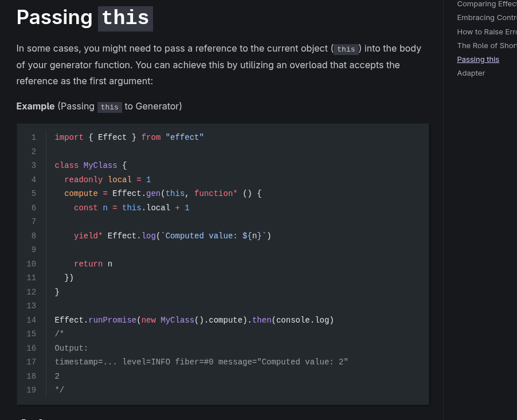Open "How to Raise Err" sidebar link
The width and height of the screenshot is (517, 420).
(487, 32)
